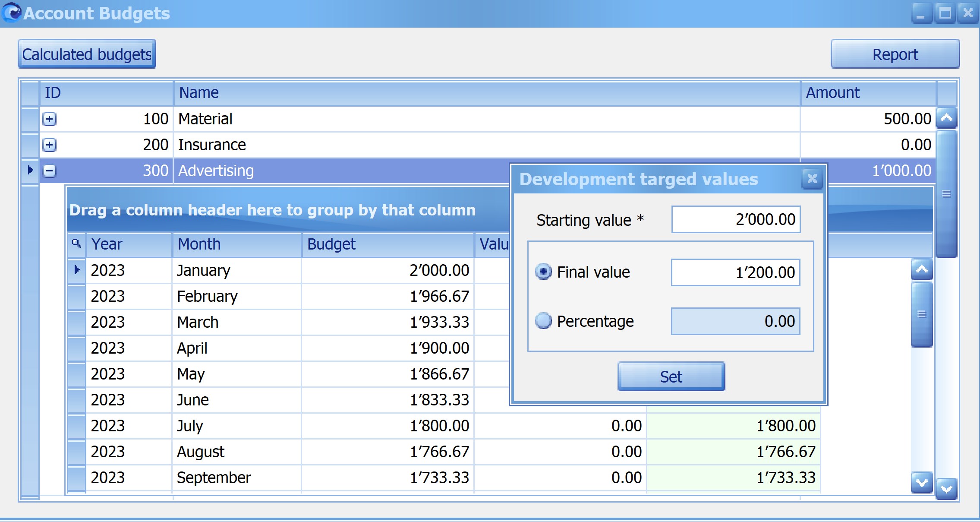
Task: Click outer grid scroll down arrow
Action: [x=946, y=489]
